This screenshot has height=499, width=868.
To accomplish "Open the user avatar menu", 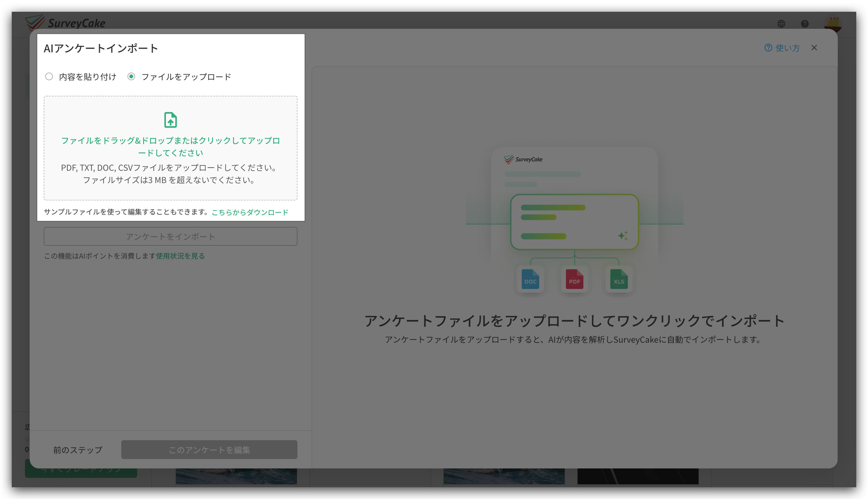I will point(833,24).
